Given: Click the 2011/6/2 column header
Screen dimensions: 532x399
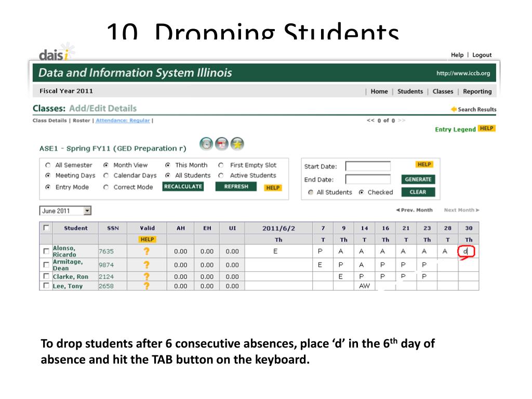Looking at the screenshot, I should 278,229.
